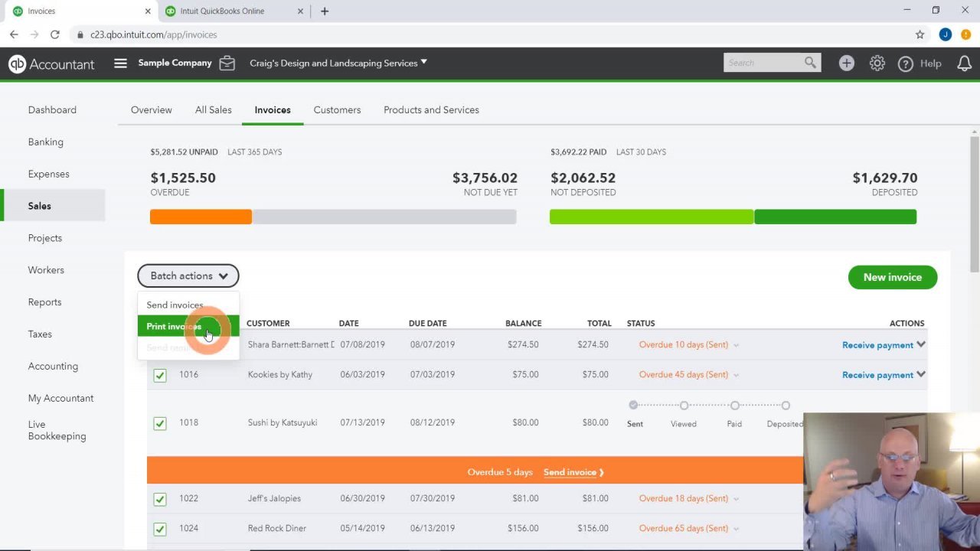The image size is (980, 551).
Task: Click the New invoice button
Action: [x=892, y=277]
